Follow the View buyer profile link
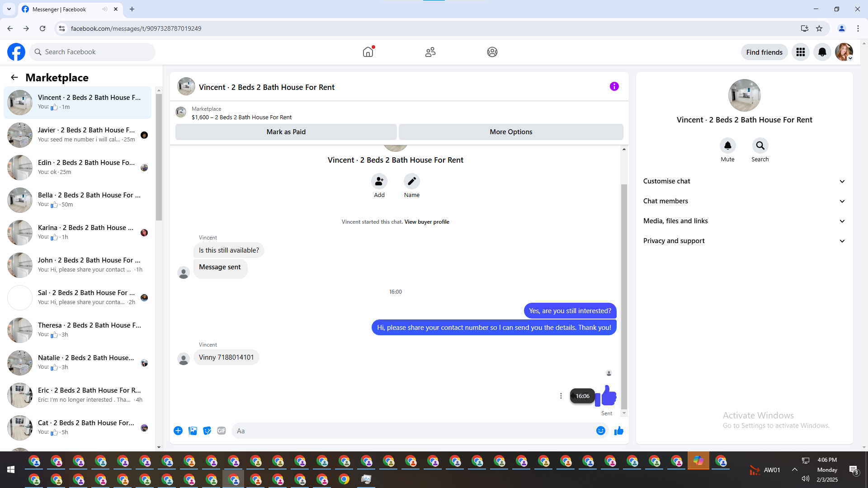868x488 pixels. (427, 222)
